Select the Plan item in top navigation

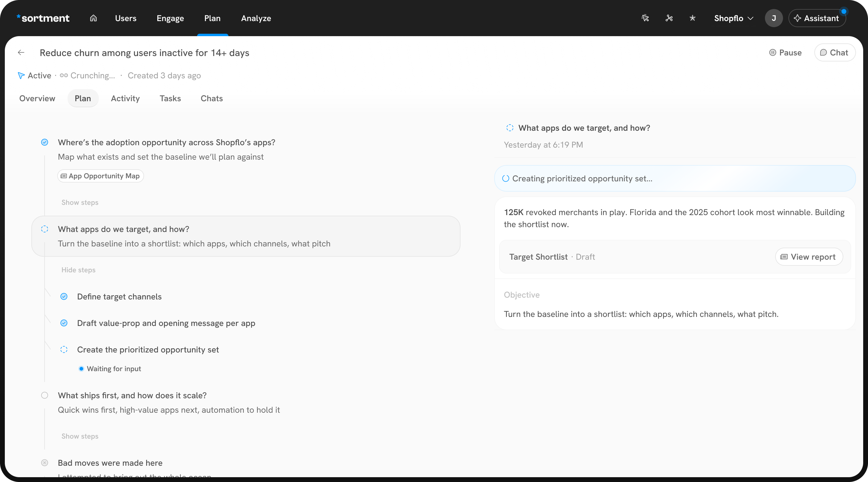pos(212,18)
